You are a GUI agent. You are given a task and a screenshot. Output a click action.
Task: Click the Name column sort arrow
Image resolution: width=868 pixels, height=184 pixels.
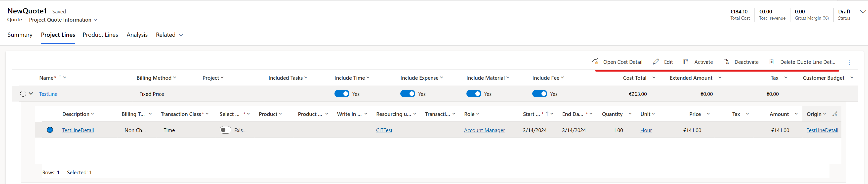[60, 77]
